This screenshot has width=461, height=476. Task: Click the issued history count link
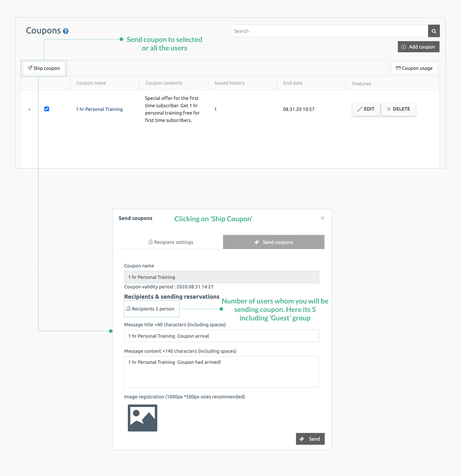215,109
